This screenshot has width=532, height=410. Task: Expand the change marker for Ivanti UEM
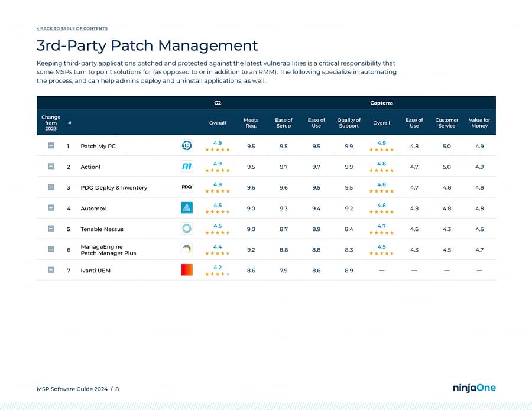pos(51,270)
